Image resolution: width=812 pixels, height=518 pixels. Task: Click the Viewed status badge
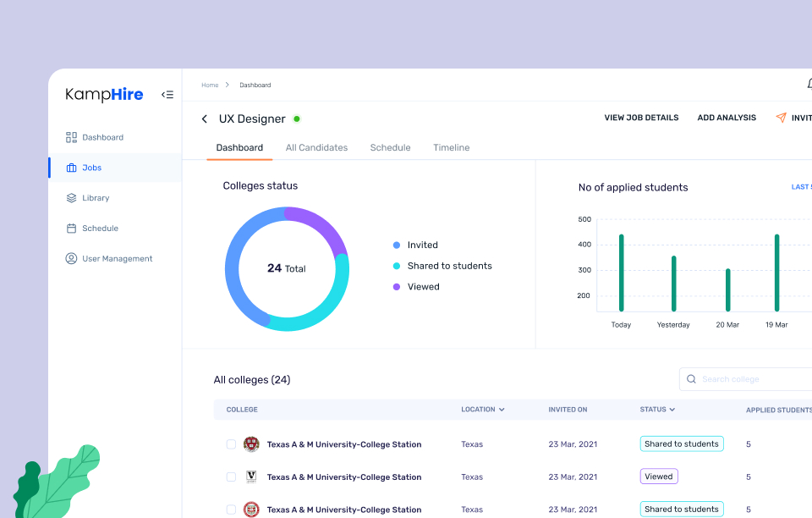[x=659, y=477]
